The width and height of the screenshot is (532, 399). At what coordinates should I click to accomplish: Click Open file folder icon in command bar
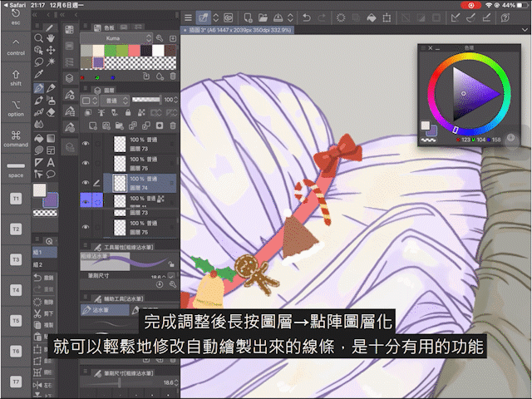263,17
